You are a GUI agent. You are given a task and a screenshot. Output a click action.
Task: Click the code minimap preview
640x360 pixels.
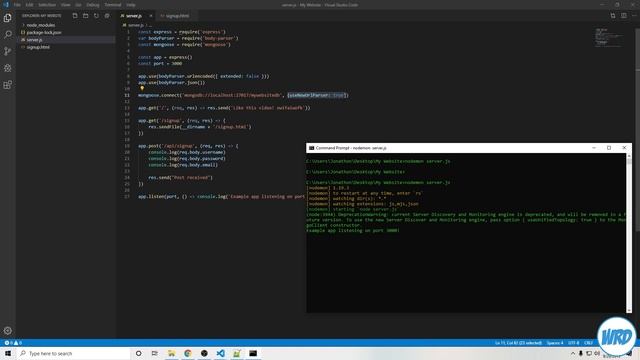tap(609, 38)
